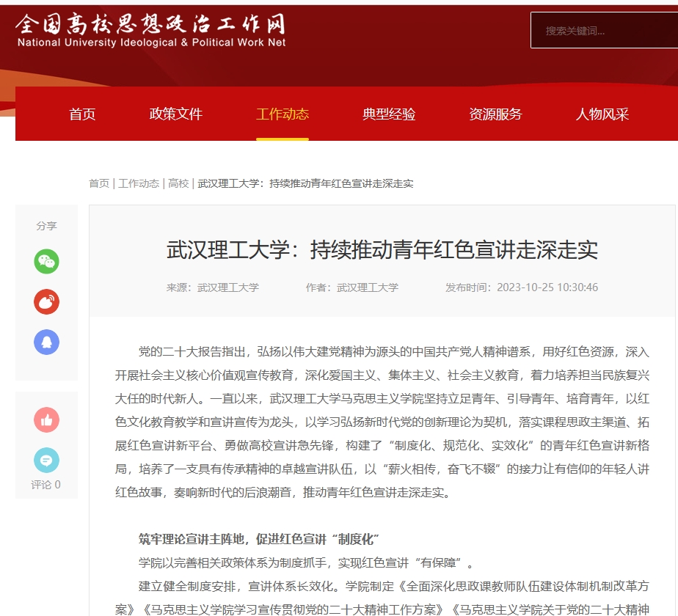The width and height of the screenshot is (678, 616).
Task: Share the article via WeChat icon
Action: 46,262
